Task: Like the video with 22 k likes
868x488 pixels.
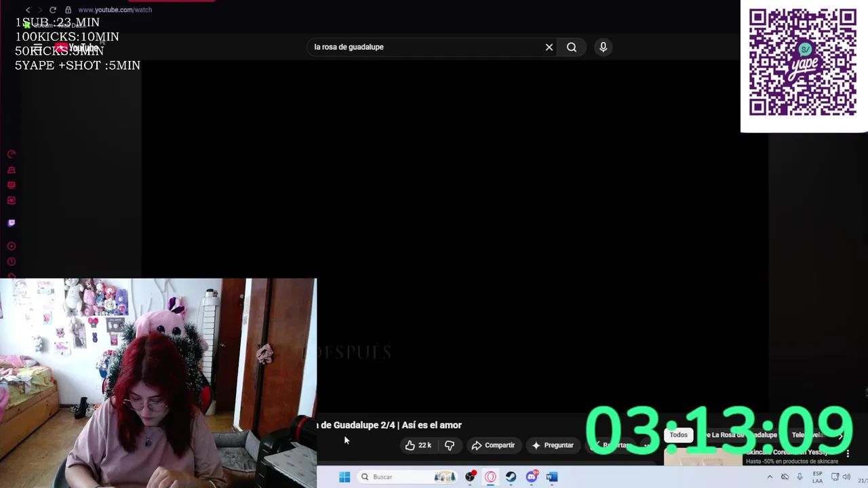Action: click(417, 445)
